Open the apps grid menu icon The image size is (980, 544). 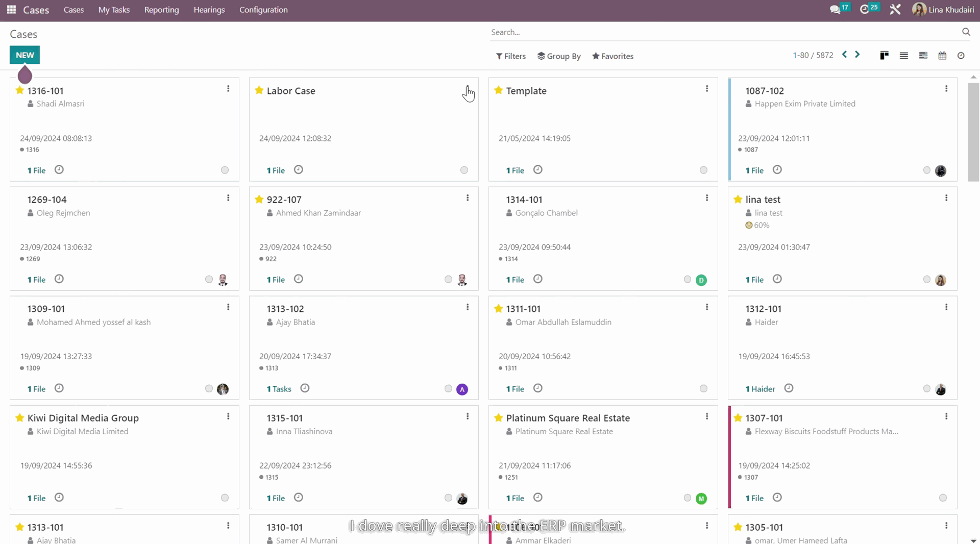[x=11, y=10]
